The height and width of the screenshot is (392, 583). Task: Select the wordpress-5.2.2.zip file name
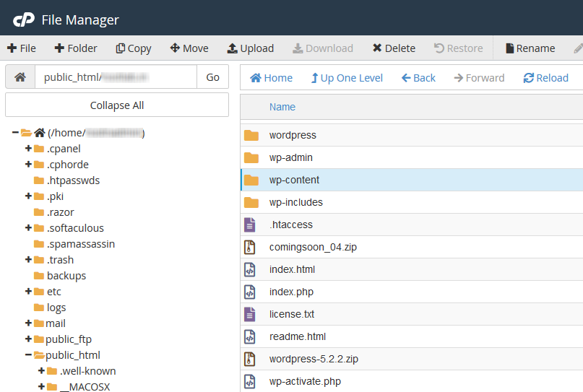point(314,359)
